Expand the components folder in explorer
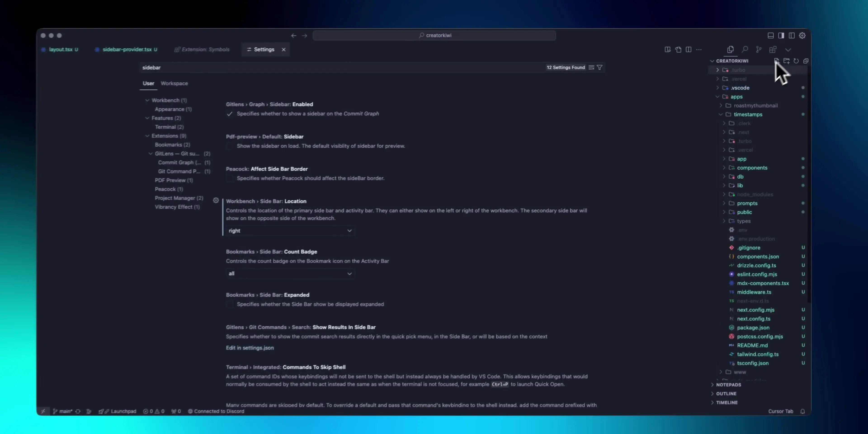868x434 pixels. [x=752, y=168]
